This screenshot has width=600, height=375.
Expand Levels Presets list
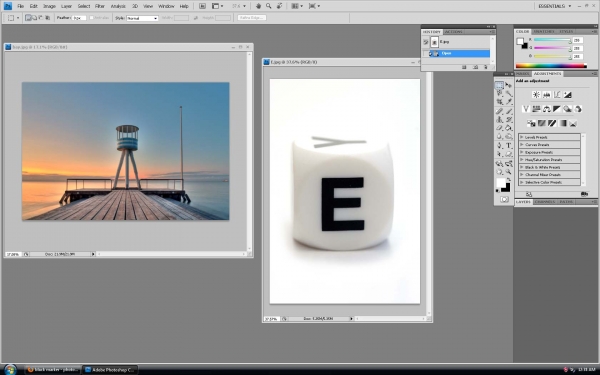(521, 137)
